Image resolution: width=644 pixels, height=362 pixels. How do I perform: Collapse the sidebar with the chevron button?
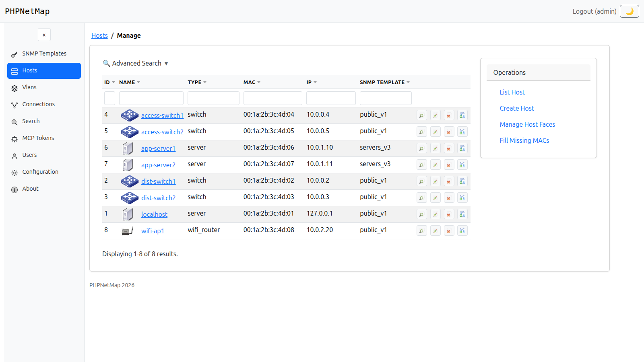point(44,35)
